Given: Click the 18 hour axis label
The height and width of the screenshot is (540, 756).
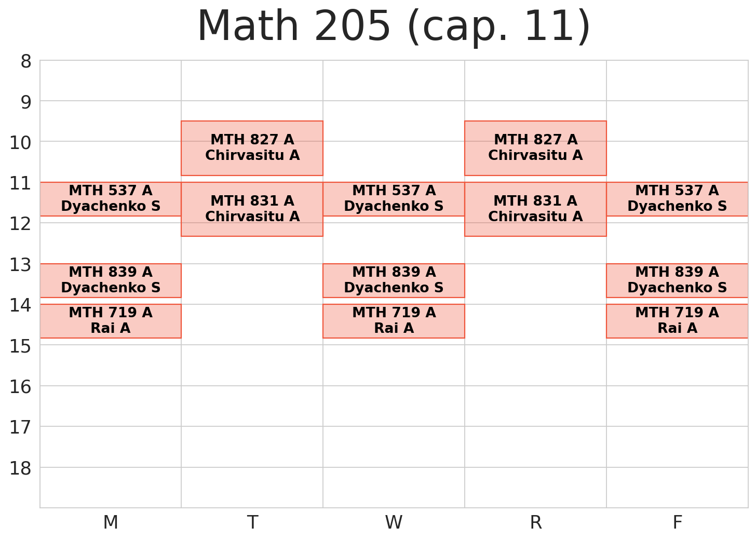Looking at the screenshot, I should 21,468.
